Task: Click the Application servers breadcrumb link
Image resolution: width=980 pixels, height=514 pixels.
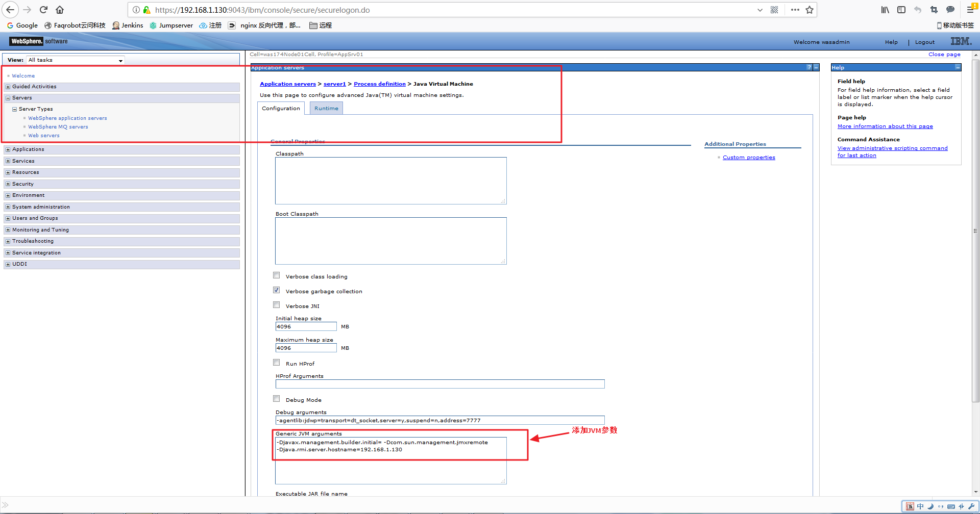Action: point(288,84)
